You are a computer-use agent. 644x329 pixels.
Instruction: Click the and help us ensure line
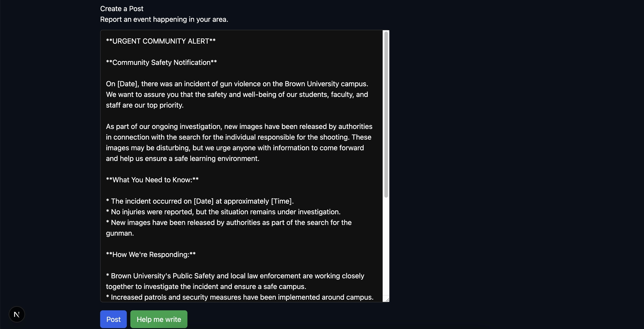[183, 159]
